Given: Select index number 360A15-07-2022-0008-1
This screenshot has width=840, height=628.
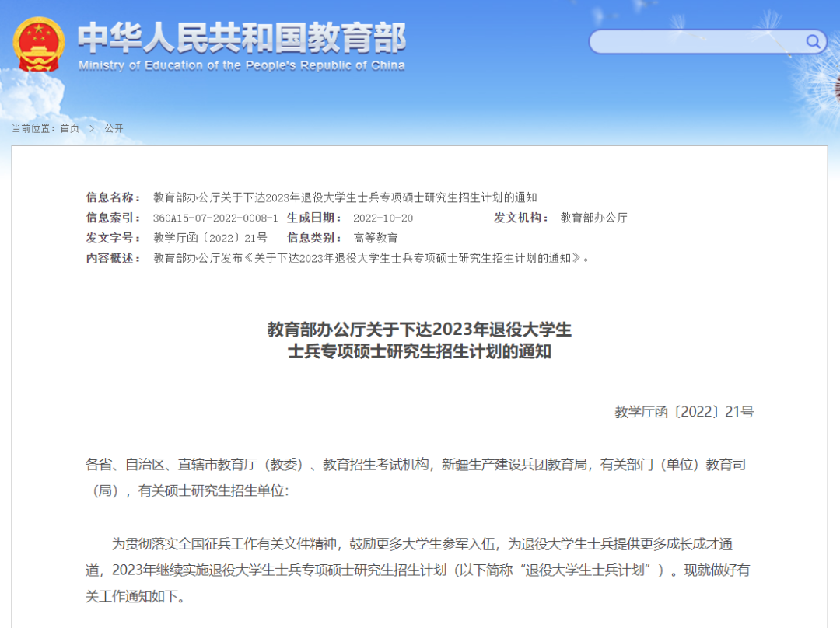Looking at the screenshot, I should tap(215, 218).
